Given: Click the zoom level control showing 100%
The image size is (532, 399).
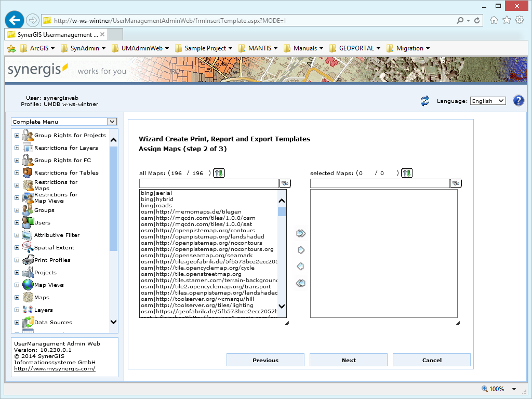Looking at the screenshot, I should (497, 388).
